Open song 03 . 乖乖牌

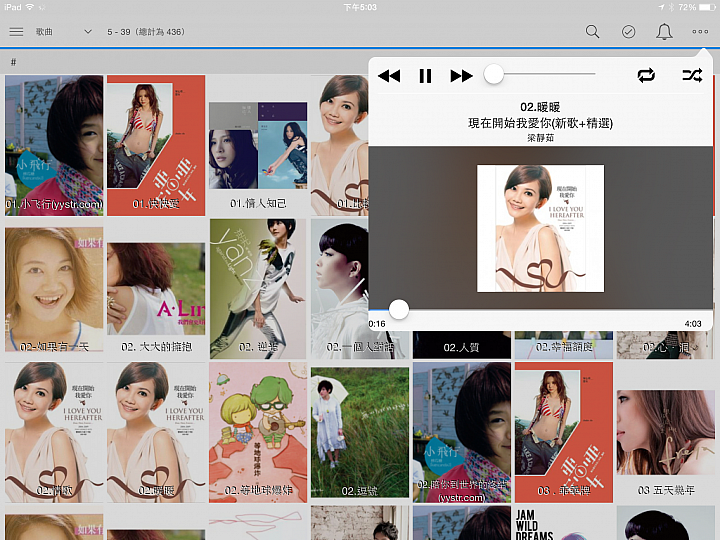click(563, 432)
